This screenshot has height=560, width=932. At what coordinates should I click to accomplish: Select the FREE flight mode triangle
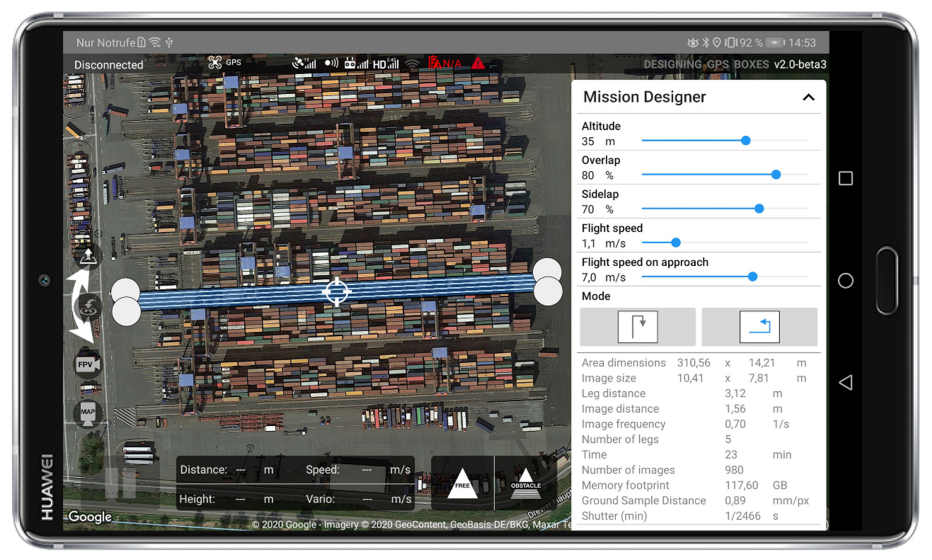coord(462,483)
